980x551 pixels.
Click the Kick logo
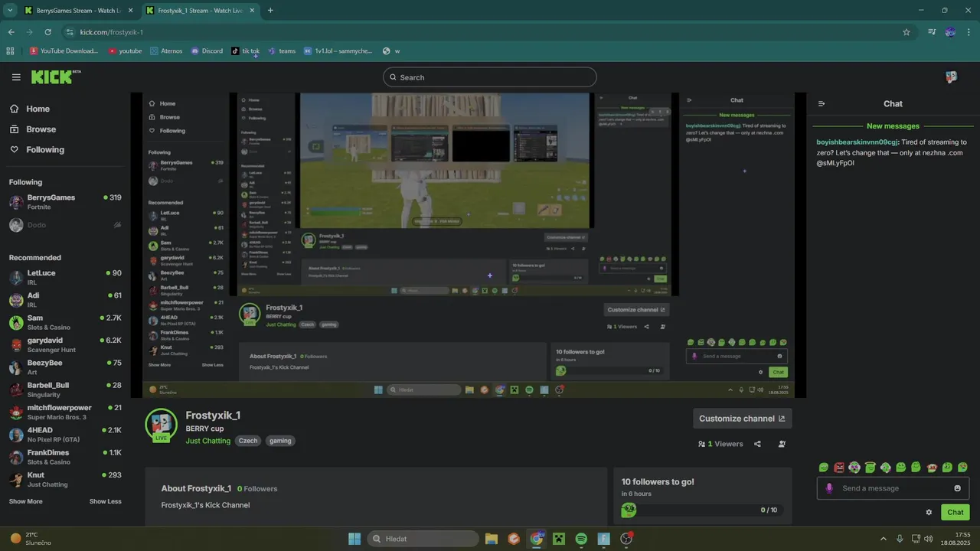55,77
